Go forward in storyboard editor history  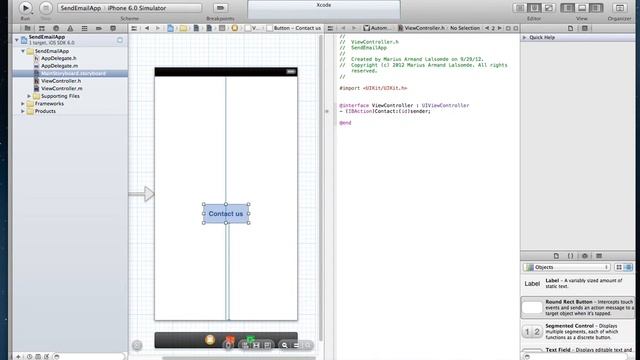click(158, 28)
